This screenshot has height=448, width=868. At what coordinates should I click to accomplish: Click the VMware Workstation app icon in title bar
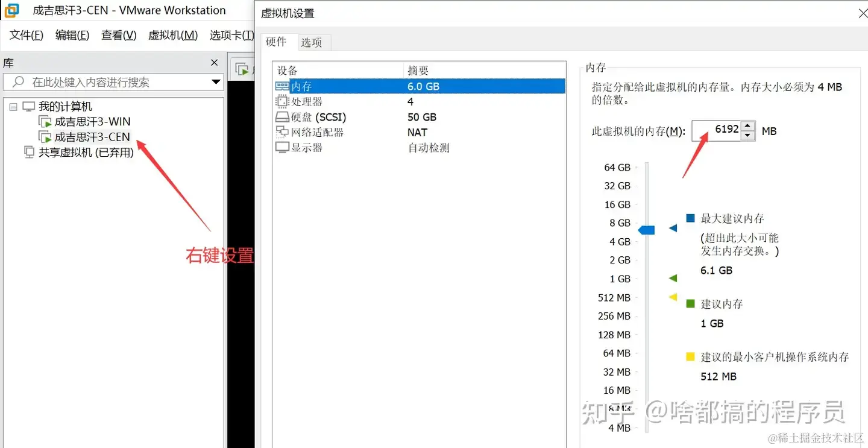(x=11, y=10)
